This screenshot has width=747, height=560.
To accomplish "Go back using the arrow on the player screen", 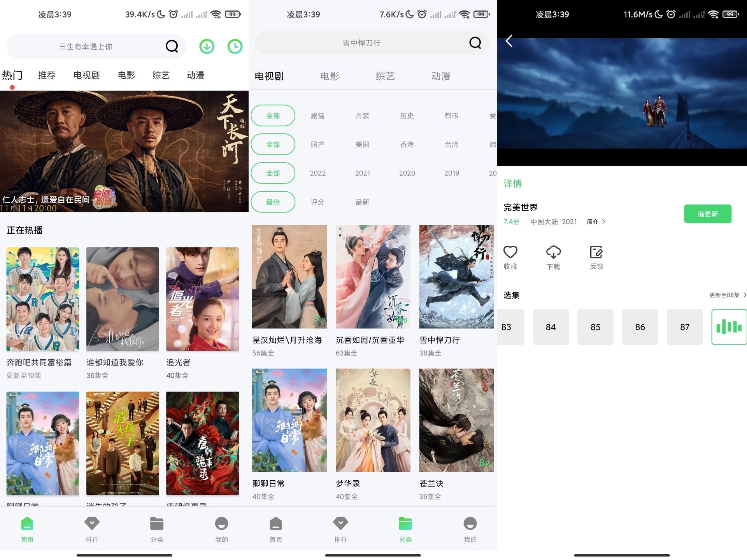I will 509,41.
